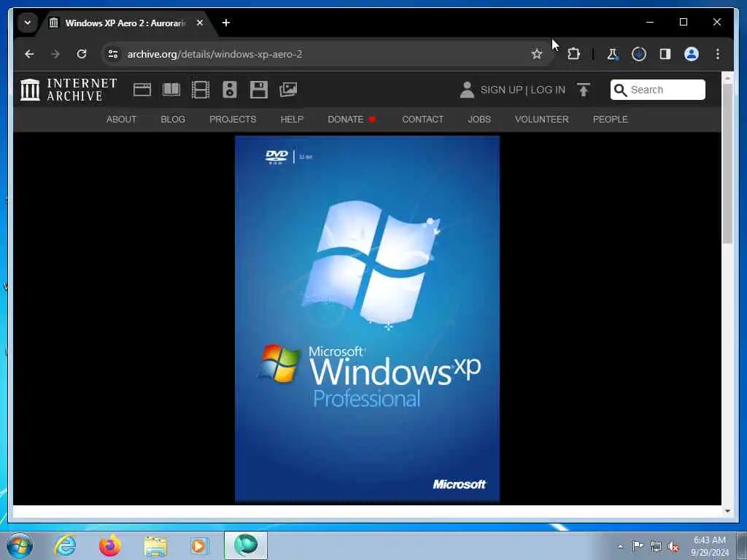Viewport: 747px width, 560px height.
Task: Show hidden system tray icons
Action: pos(620,547)
